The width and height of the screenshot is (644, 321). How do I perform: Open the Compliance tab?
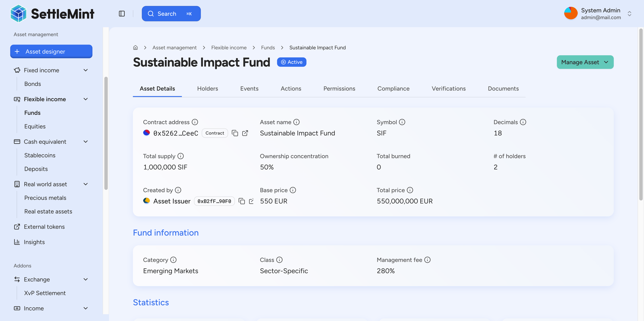coord(393,88)
